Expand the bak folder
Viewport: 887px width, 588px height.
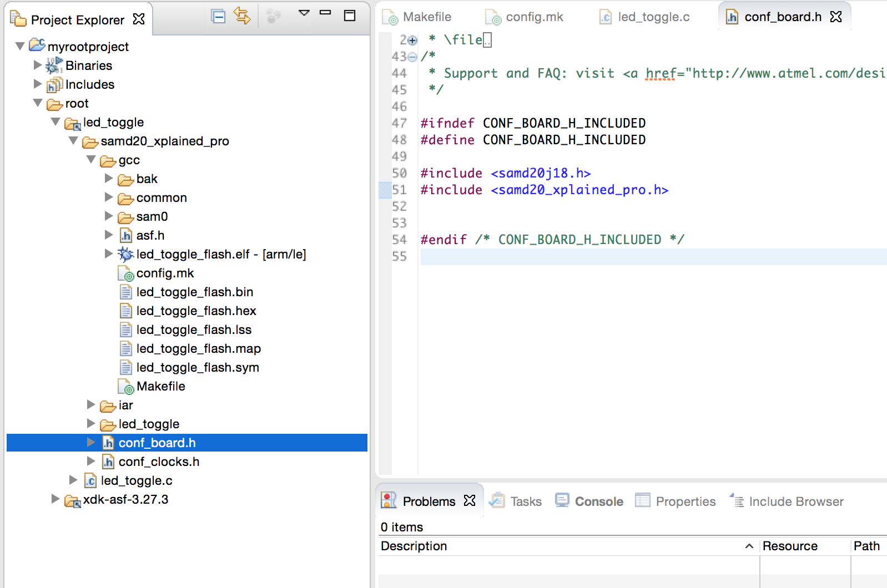click(108, 178)
